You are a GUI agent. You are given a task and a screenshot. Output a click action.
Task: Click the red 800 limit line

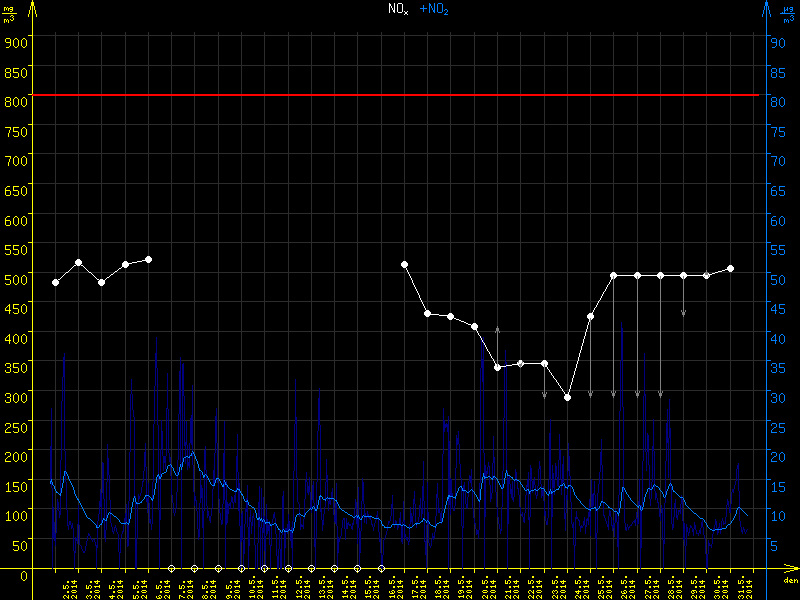(400, 95)
